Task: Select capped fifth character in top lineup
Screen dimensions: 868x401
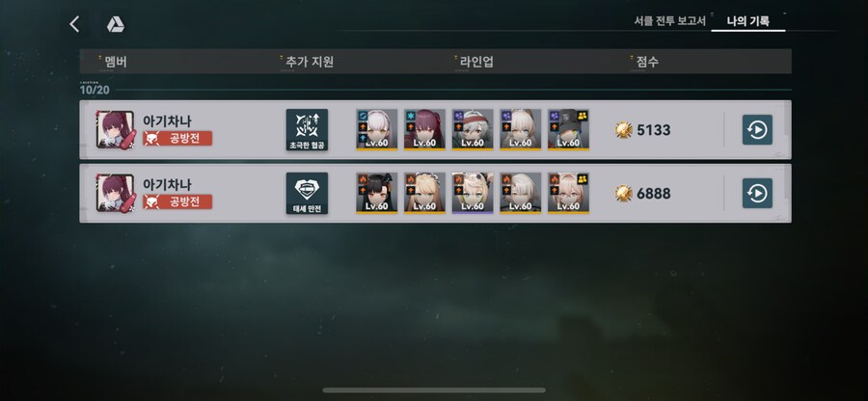Action: (x=568, y=129)
